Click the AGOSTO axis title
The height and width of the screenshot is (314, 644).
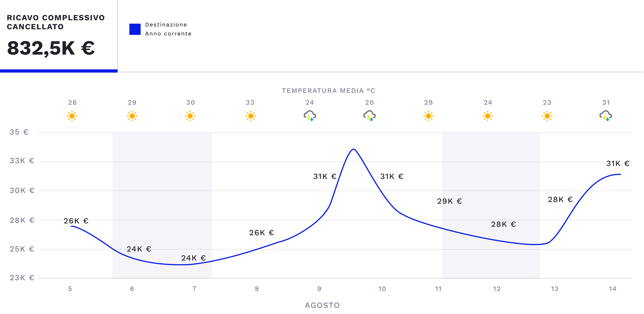click(322, 305)
